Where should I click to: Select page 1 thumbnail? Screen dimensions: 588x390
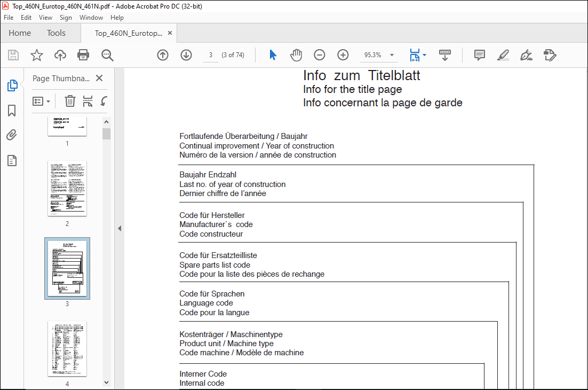point(67,127)
